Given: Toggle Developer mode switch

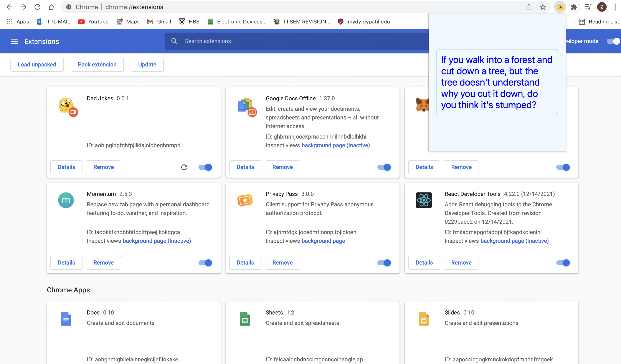Looking at the screenshot, I should pos(613,41).
